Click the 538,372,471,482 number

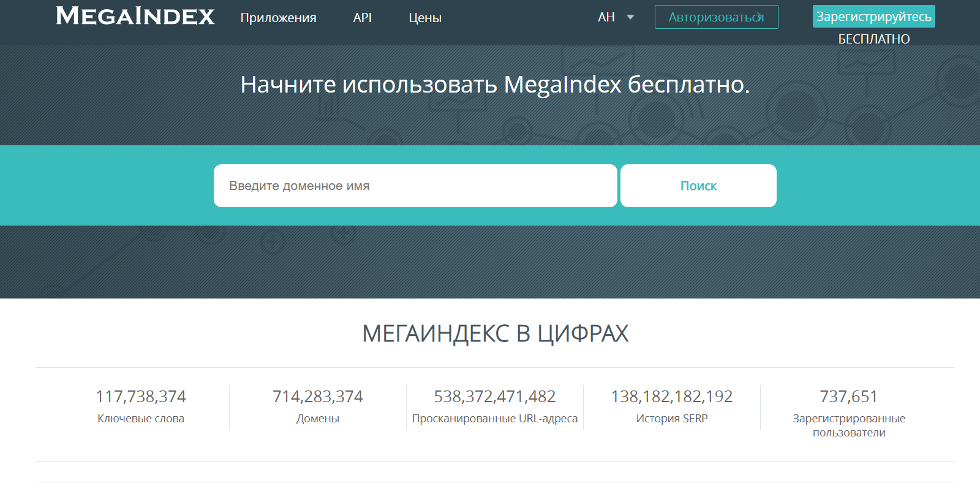[x=495, y=397]
